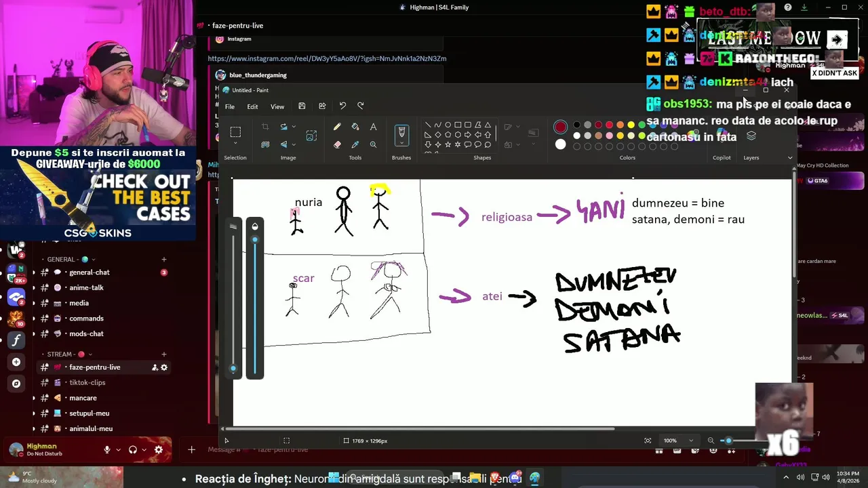Open the Layers panel icon

click(751, 136)
